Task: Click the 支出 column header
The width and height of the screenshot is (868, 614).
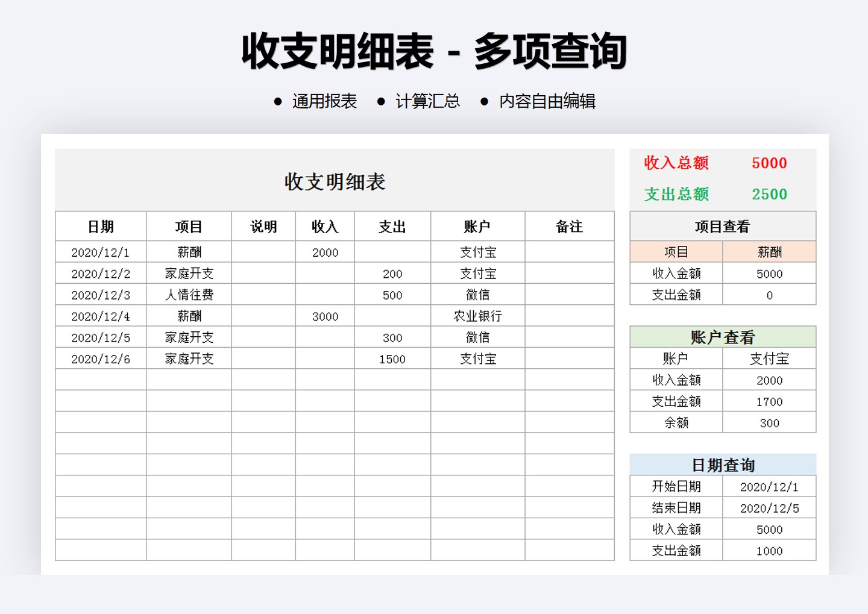Action: (392, 226)
